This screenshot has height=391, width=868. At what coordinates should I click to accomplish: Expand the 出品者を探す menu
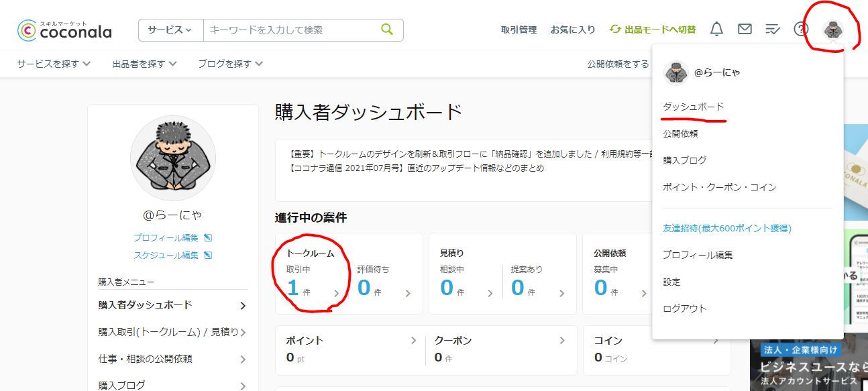[144, 64]
